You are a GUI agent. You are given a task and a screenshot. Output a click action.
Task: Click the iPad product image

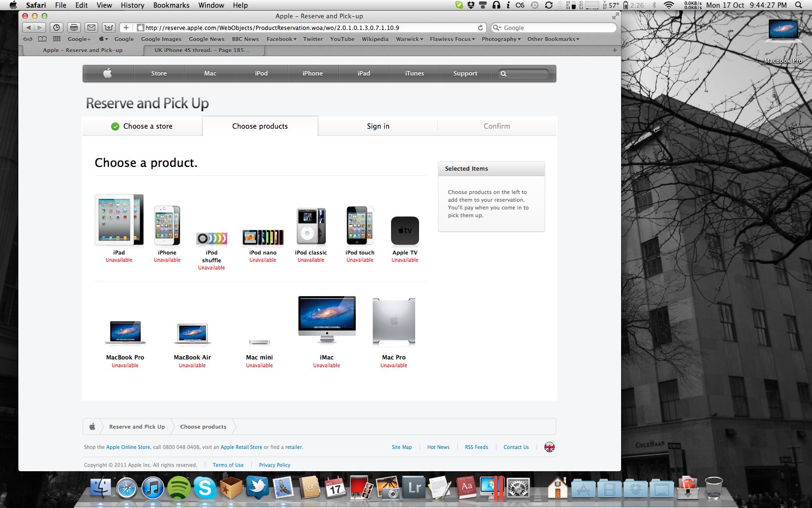click(119, 220)
